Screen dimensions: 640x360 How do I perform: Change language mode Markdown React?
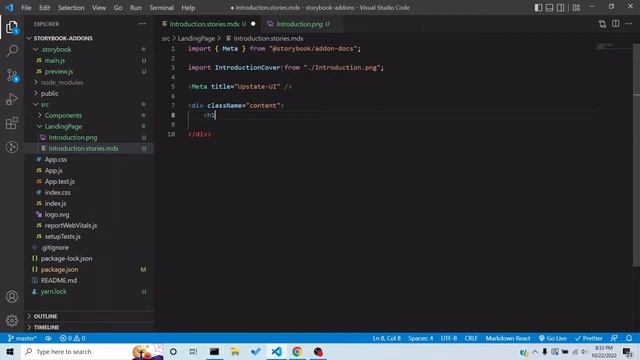[508, 338]
